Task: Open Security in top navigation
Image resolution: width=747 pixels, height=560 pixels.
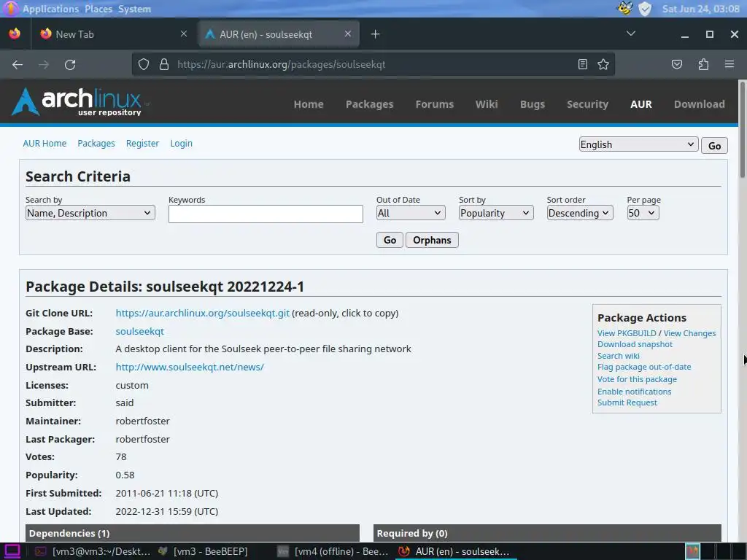Action: 587,104
